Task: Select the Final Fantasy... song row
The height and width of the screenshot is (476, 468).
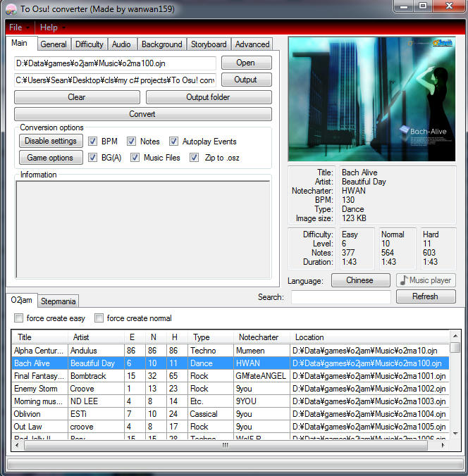Action: tap(230, 376)
